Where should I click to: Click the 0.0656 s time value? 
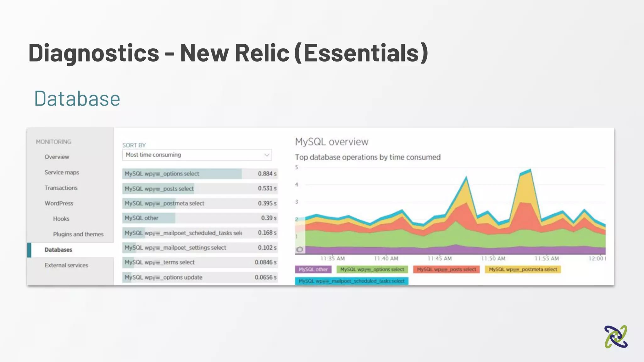266,277
